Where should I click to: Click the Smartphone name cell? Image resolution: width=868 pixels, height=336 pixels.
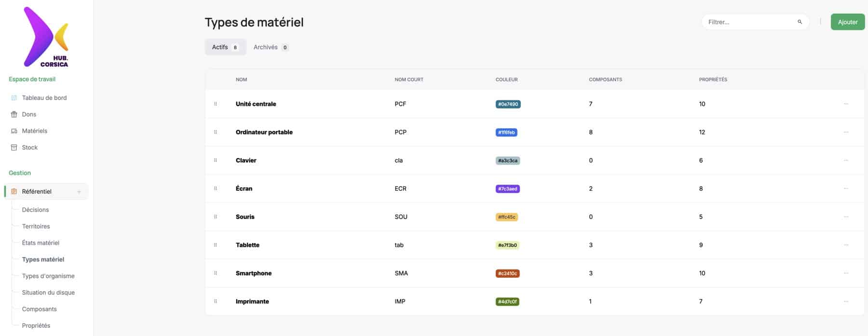point(254,273)
